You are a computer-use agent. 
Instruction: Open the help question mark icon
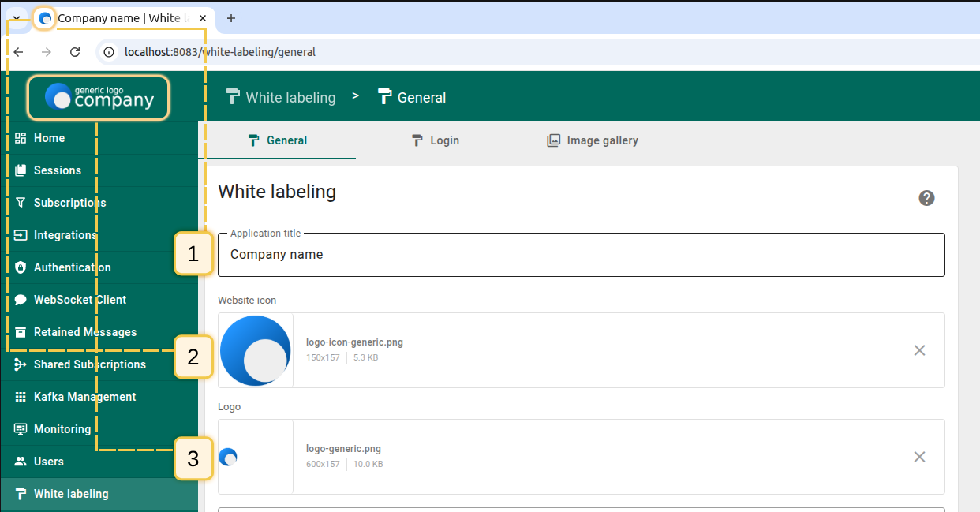(x=926, y=198)
